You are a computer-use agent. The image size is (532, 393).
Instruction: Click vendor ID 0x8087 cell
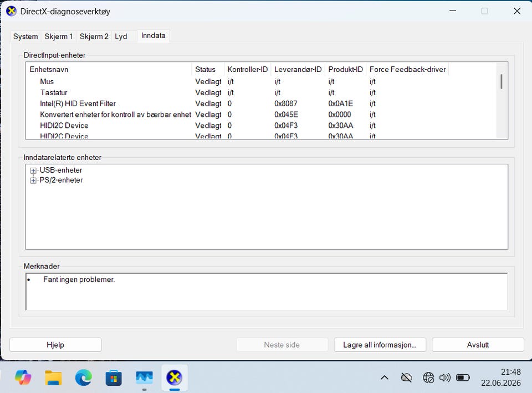[x=286, y=104]
